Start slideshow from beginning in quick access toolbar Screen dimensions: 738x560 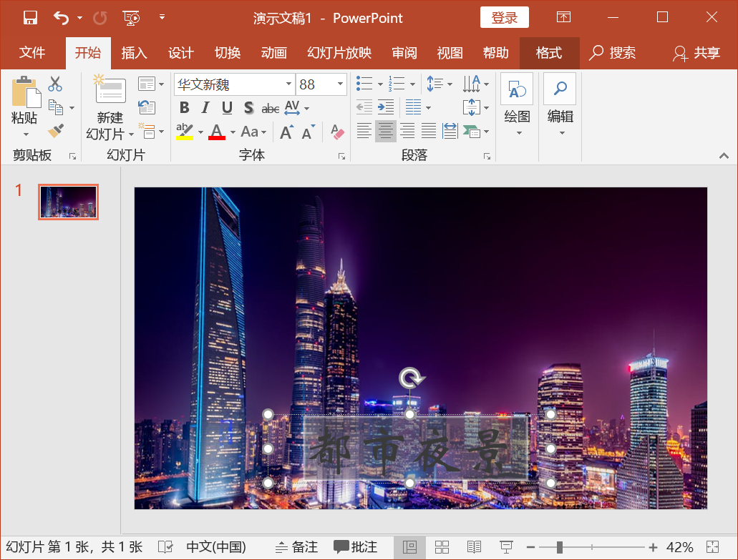point(131,18)
